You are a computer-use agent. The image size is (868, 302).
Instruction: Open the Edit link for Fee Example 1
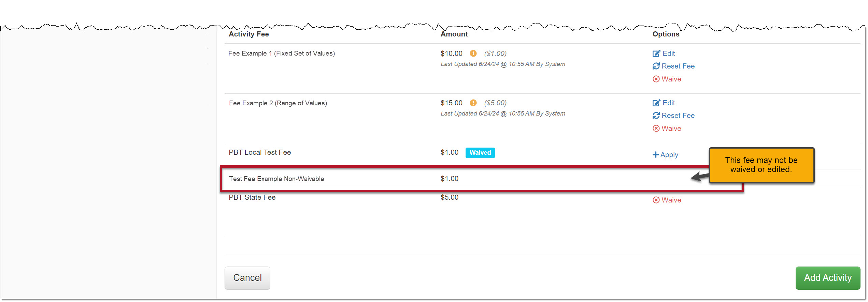669,54
